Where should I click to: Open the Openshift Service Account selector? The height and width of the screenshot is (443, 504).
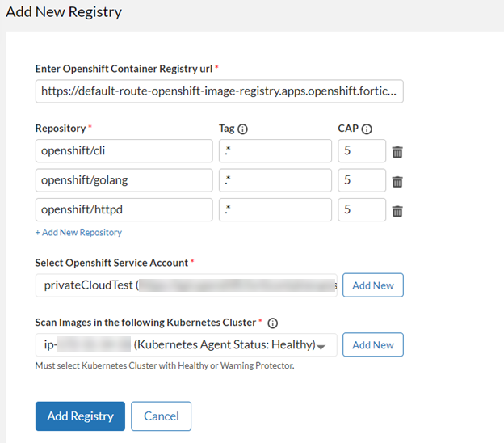pyautogui.click(x=186, y=285)
